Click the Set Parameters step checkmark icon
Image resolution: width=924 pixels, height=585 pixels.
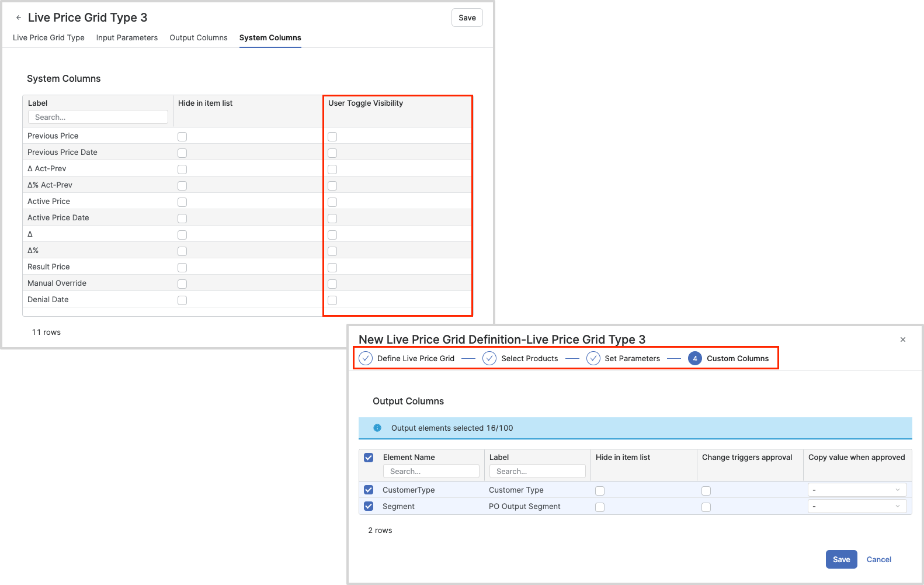pos(593,358)
